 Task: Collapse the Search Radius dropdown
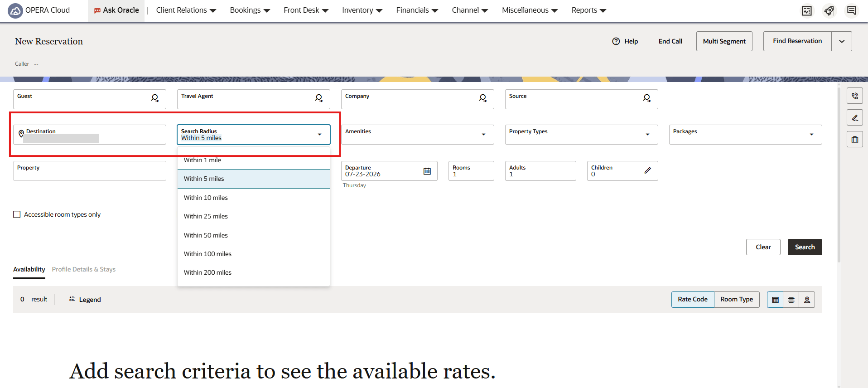point(319,135)
